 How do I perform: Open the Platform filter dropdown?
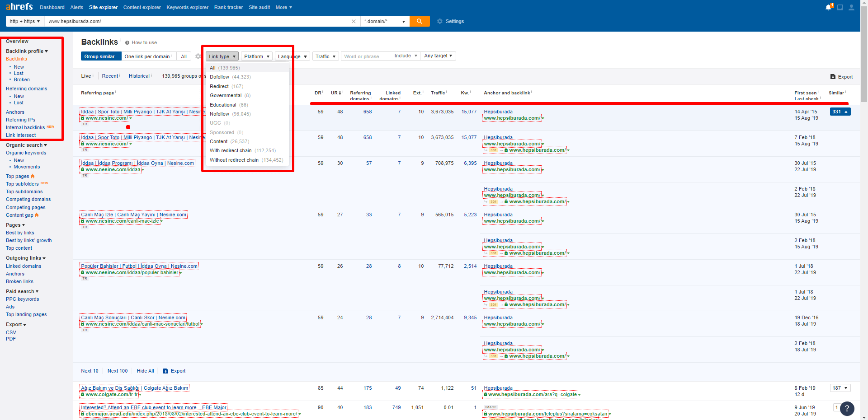click(257, 56)
